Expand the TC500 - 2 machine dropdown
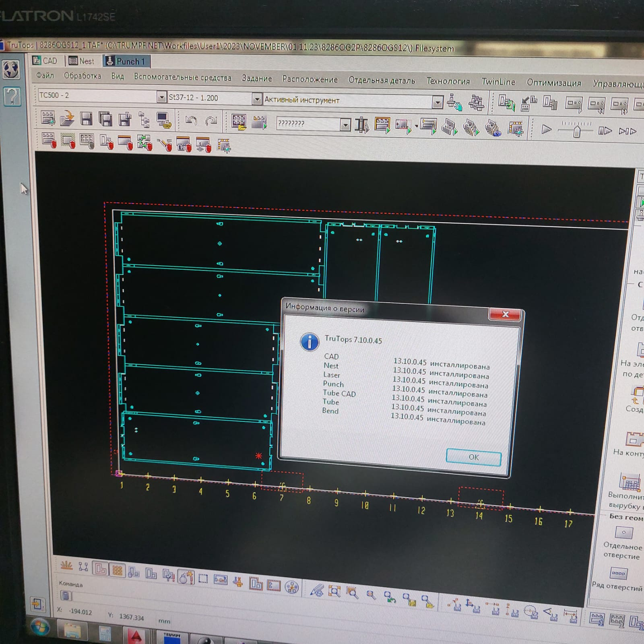Viewport: 644px width, 644px height. [161, 97]
